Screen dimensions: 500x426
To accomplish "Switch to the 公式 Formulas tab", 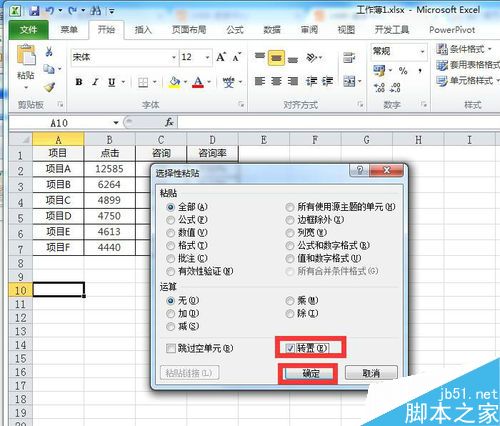I will coord(235,30).
